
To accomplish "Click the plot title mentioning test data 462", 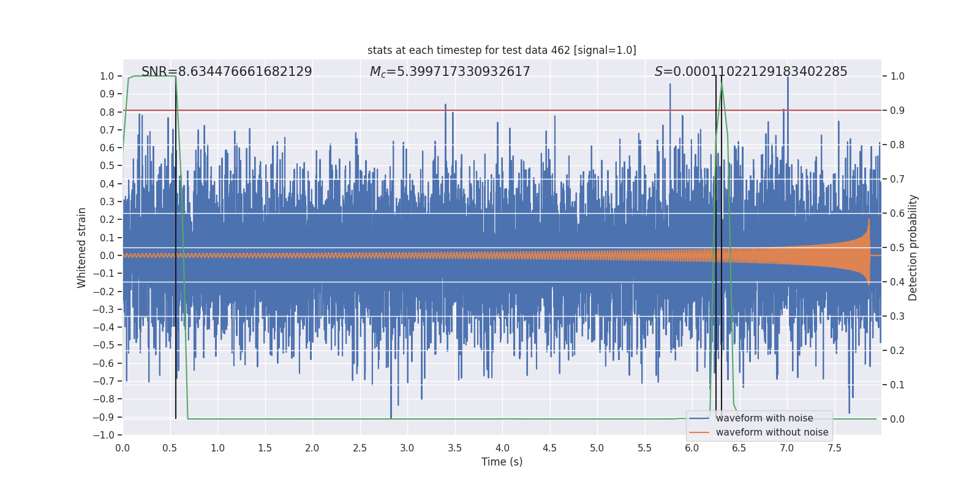I will 502,50.
